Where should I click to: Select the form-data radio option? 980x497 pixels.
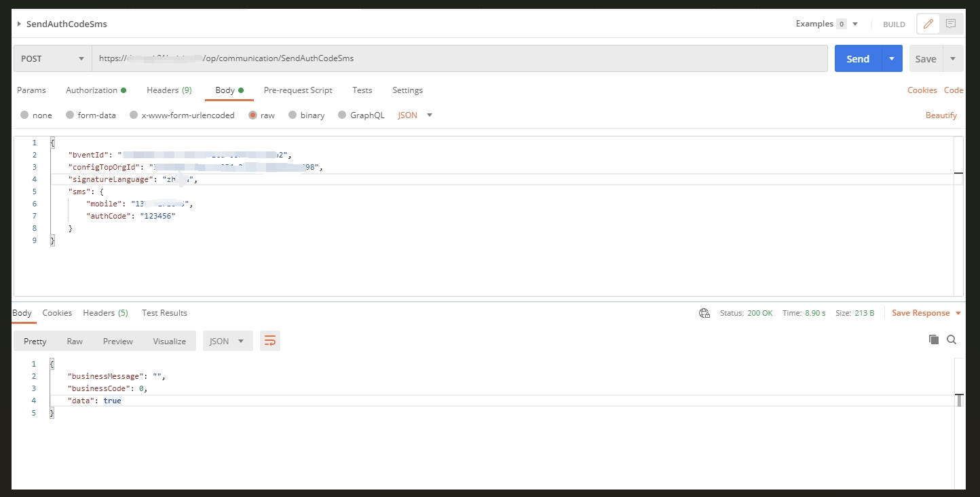(x=70, y=115)
